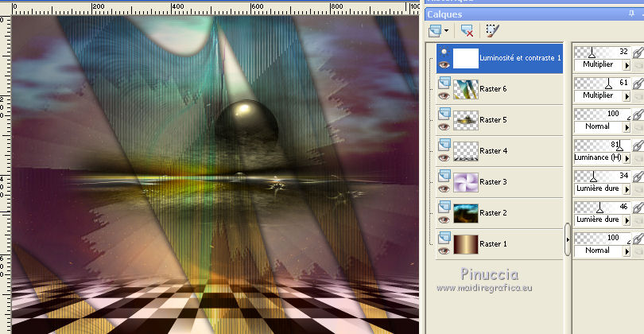The image size is (644, 334).
Task: Click the Raster 1 gradient thumbnail
Action: (x=466, y=244)
